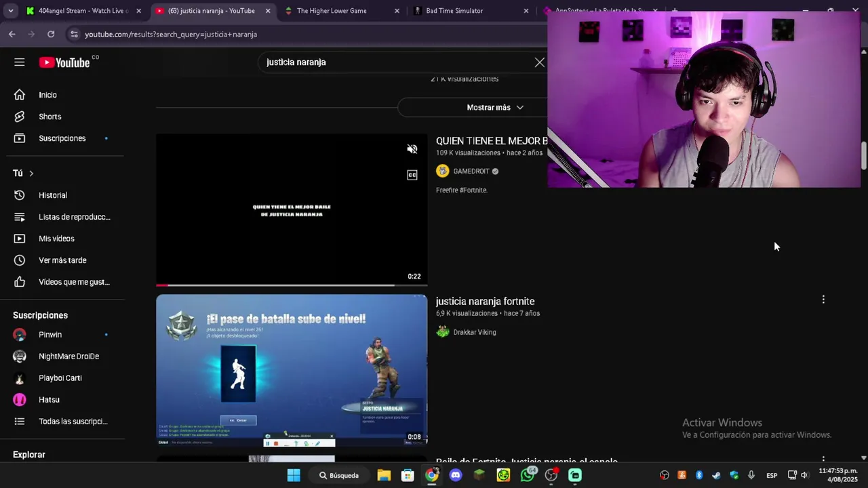Click the YouTube logo
The image size is (868, 488).
click(x=64, y=62)
